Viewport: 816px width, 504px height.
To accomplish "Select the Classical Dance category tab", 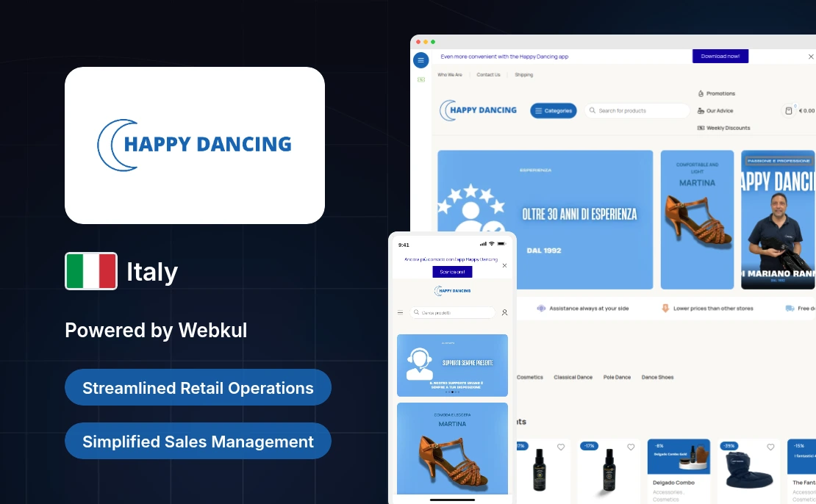I will [x=573, y=378].
